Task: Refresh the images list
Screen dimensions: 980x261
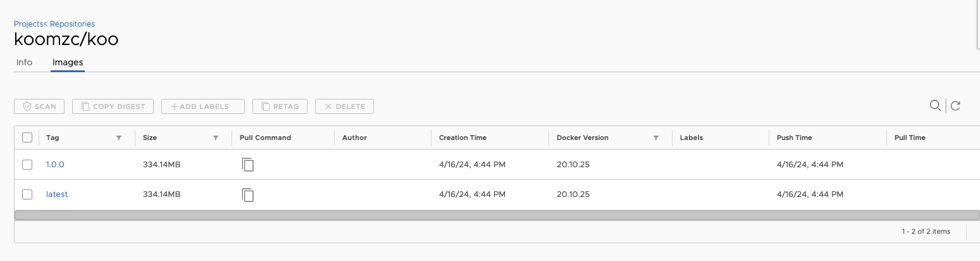Action: tap(955, 106)
